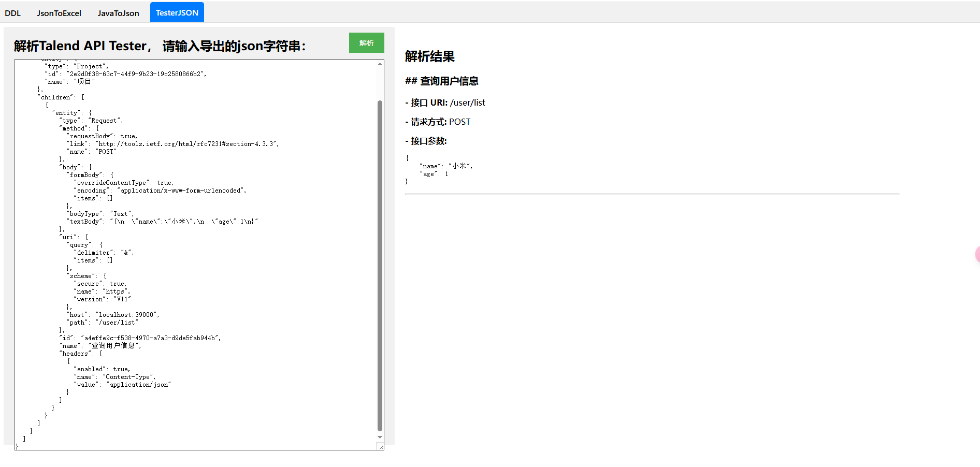Click the 接口参数 label
The image size is (980, 467).
[x=428, y=141]
